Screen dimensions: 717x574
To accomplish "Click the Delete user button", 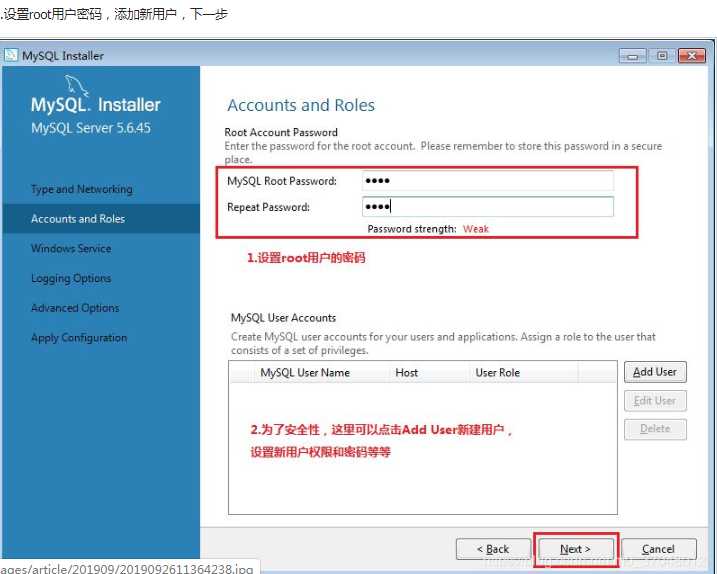I will (655, 429).
